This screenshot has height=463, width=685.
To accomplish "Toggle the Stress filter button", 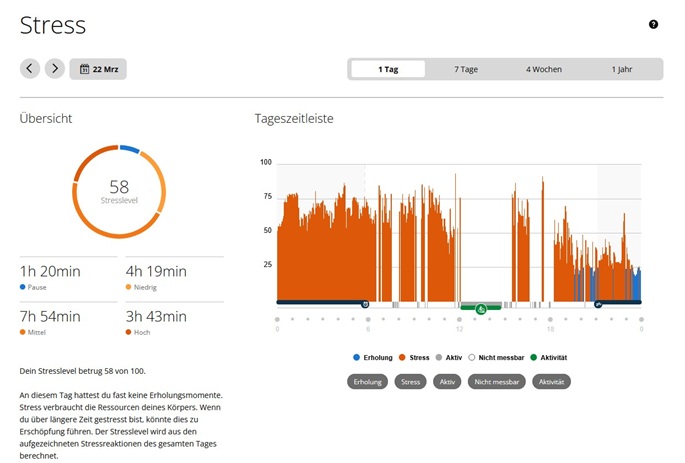I will [x=410, y=381].
